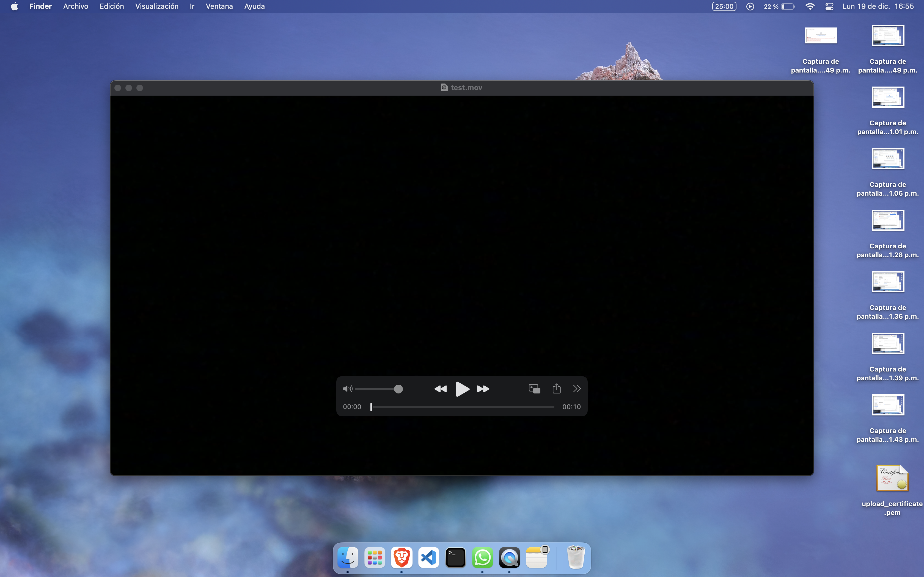The width and height of the screenshot is (924, 577).
Task: Open the Archivo menu
Action: (76, 7)
